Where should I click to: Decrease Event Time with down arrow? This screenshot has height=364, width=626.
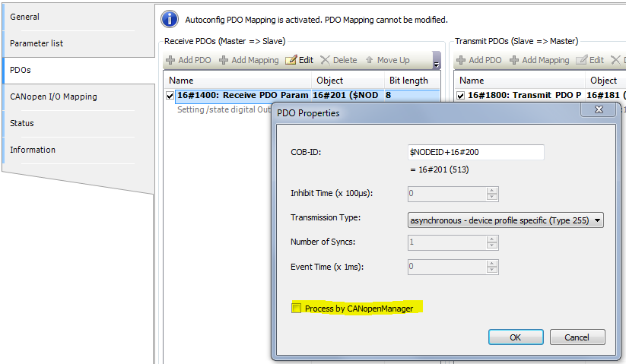coord(492,271)
